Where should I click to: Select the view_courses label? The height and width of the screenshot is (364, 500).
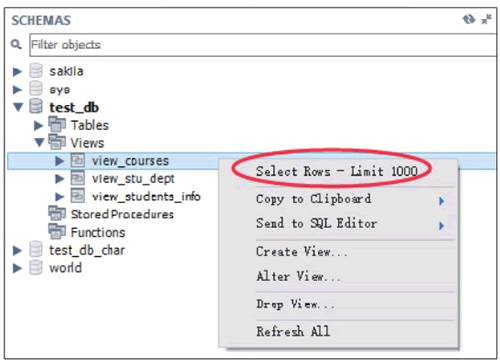131,161
